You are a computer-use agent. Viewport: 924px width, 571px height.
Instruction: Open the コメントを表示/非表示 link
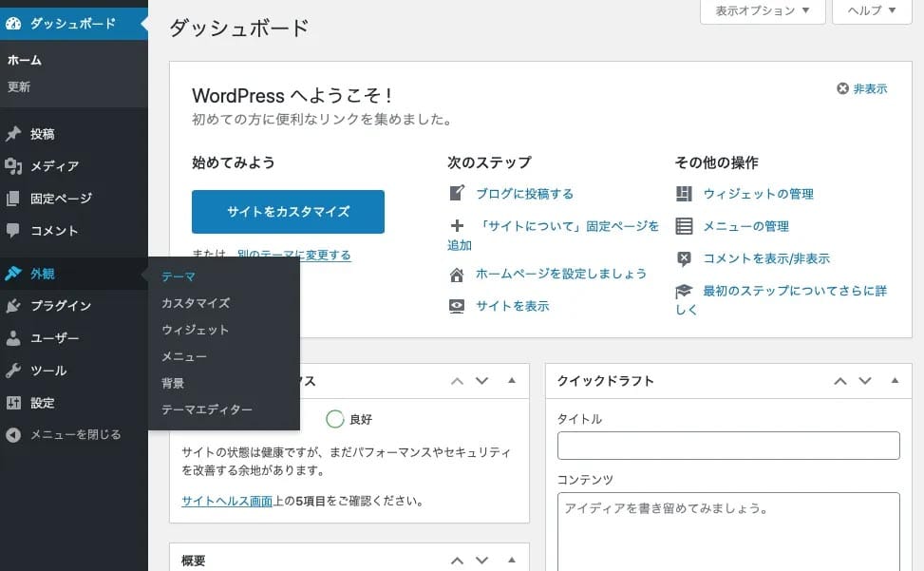pyautogui.click(x=766, y=258)
